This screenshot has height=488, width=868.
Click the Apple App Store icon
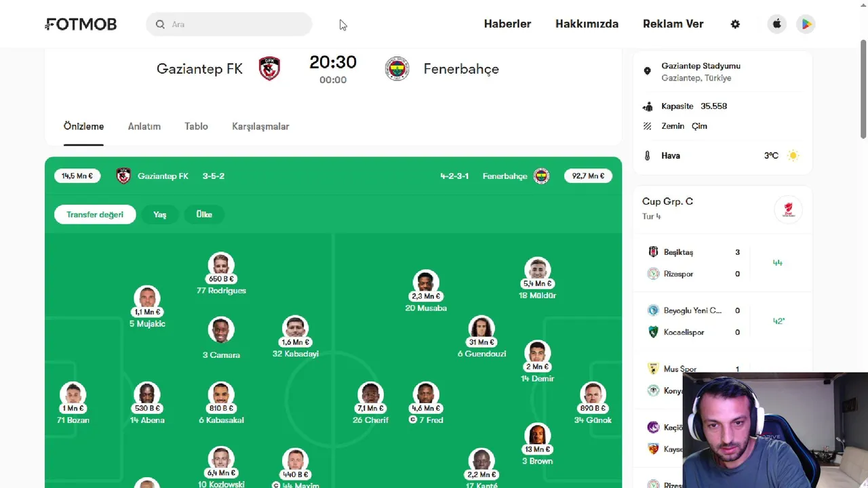777,24
